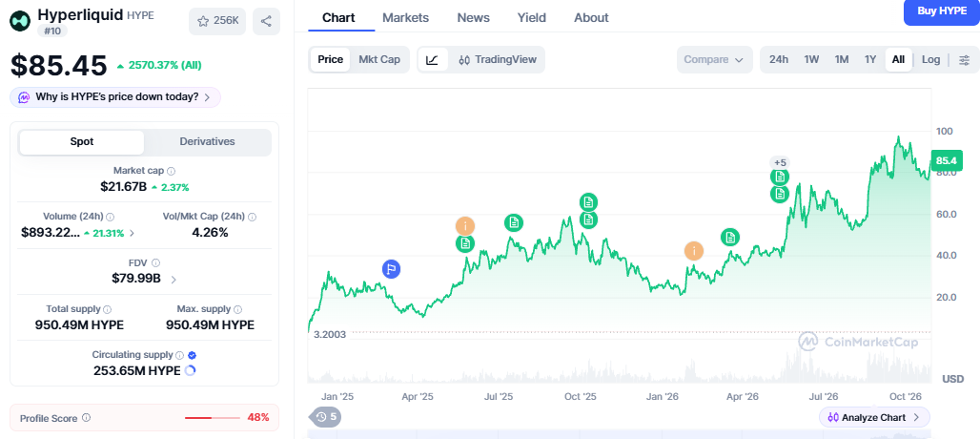Click the orange info marker near Jul '25
The image size is (980, 439).
(x=465, y=226)
